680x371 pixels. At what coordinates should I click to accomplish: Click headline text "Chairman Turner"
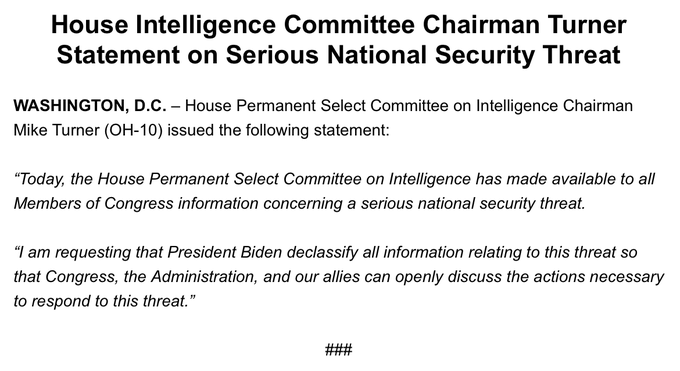point(525,25)
